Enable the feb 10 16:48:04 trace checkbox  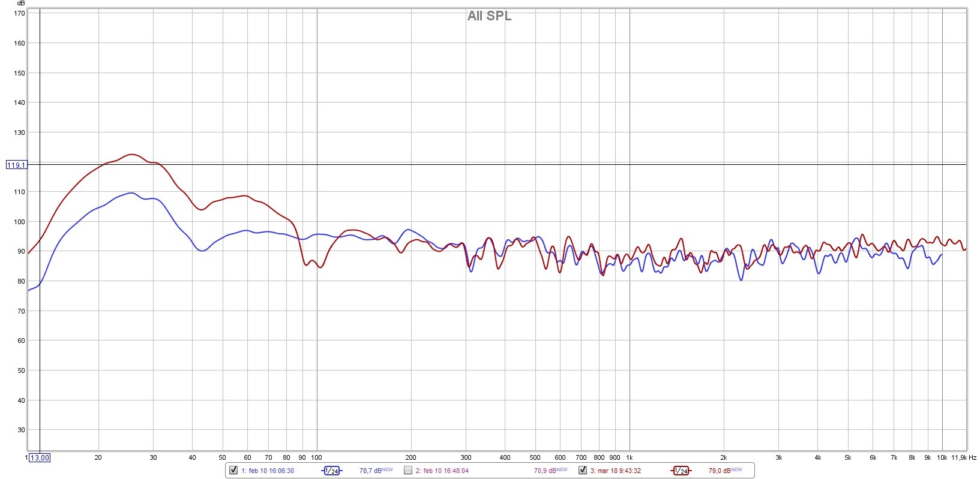pos(408,470)
